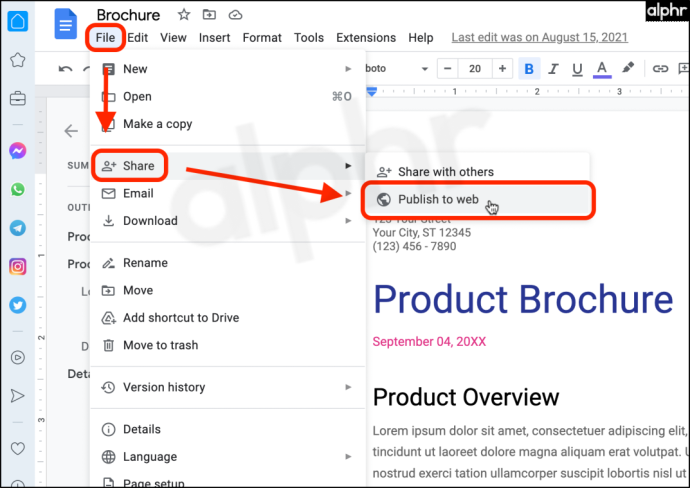The height and width of the screenshot is (488, 690).
Task: Open Instagram in the sidebar
Action: (18, 267)
